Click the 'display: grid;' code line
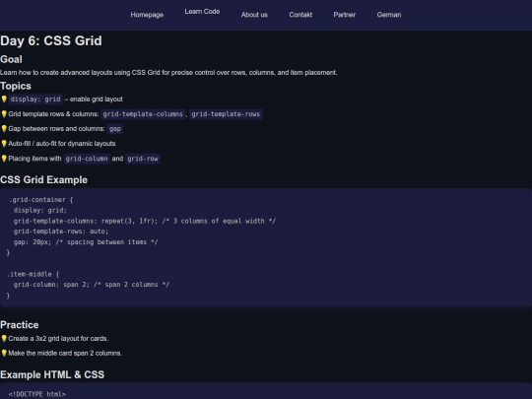The height and width of the screenshot is (399, 532). 40,211
